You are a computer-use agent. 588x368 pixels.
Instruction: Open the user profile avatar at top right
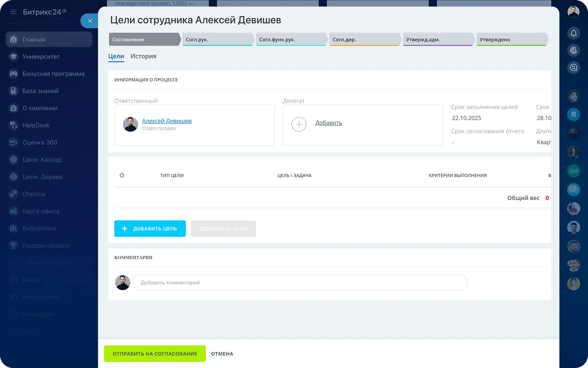pos(573,11)
